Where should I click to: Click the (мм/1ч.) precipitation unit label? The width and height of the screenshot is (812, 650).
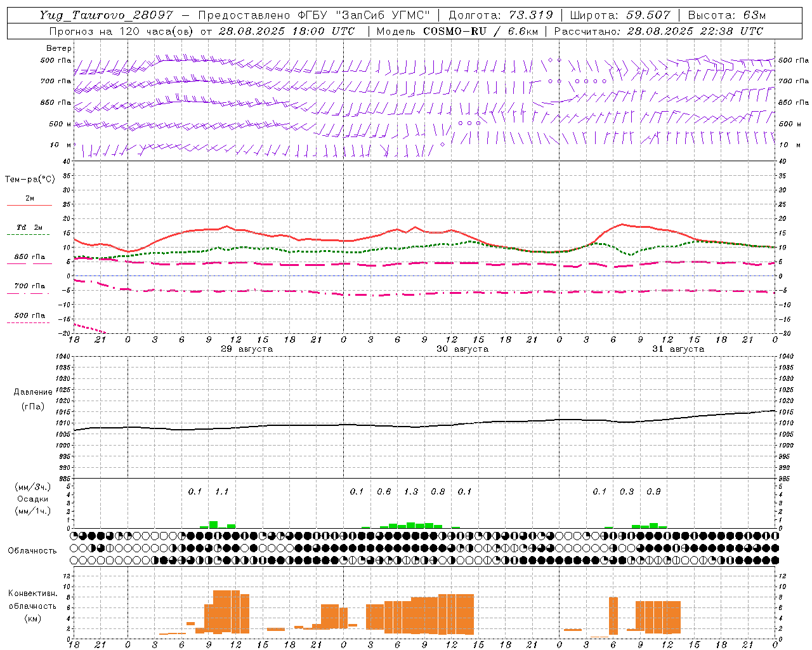33,511
